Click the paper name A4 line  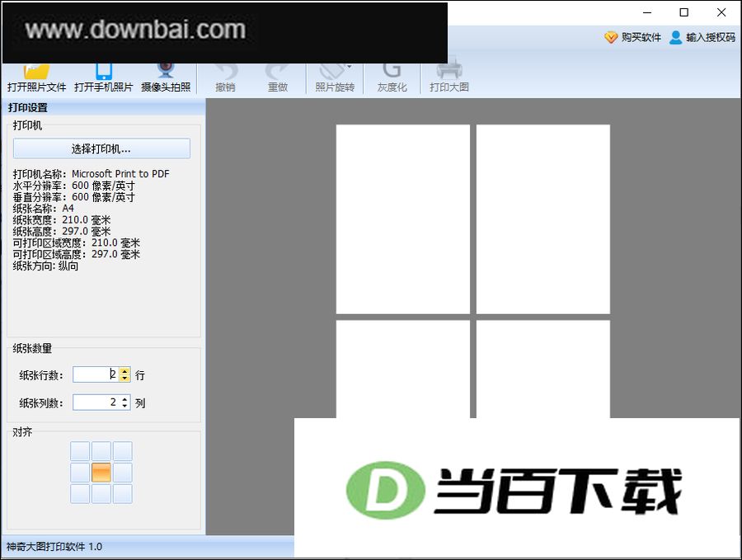[44, 209]
